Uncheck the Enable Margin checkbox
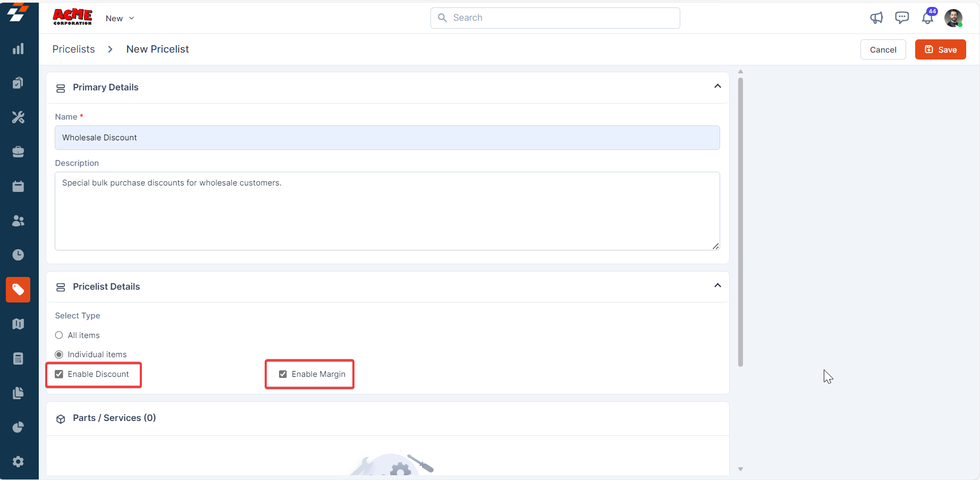This screenshot has width=980, height=480. click(283, 374)
